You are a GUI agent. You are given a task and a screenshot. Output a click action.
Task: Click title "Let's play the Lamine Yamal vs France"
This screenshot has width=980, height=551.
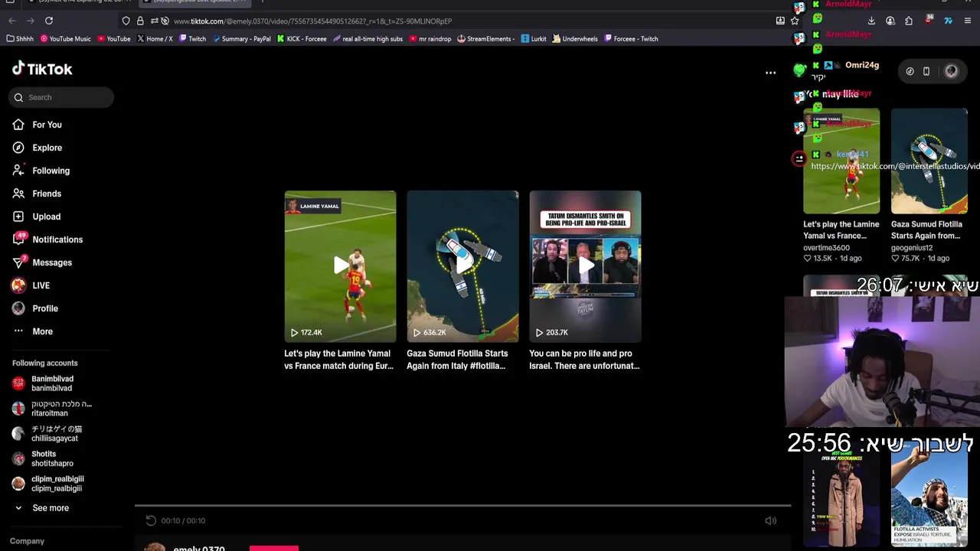338,360
